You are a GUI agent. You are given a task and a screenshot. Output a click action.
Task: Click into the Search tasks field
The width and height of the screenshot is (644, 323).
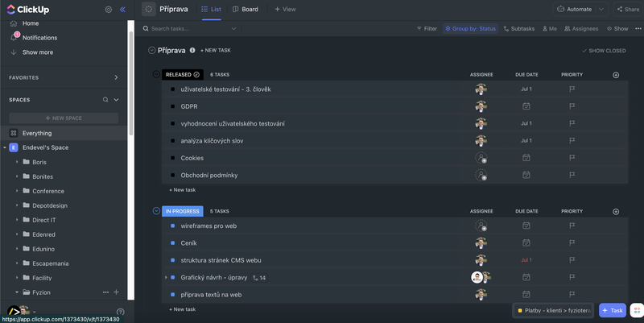pos(189,29)
